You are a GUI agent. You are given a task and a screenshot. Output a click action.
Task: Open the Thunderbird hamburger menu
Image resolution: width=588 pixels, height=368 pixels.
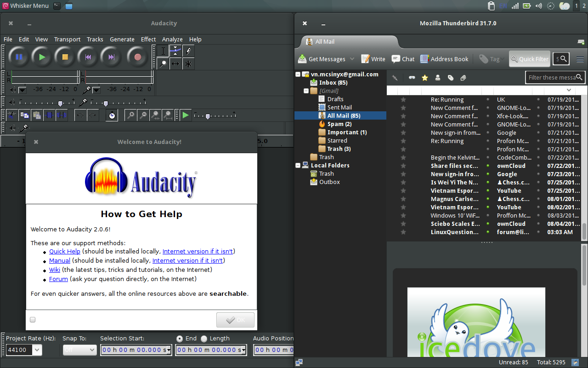[580, 59]
